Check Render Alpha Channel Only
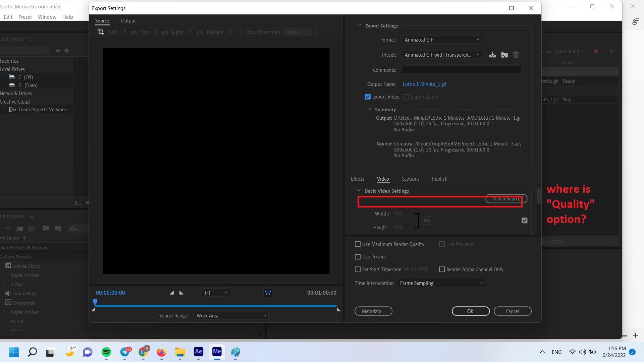 (442, 269)
